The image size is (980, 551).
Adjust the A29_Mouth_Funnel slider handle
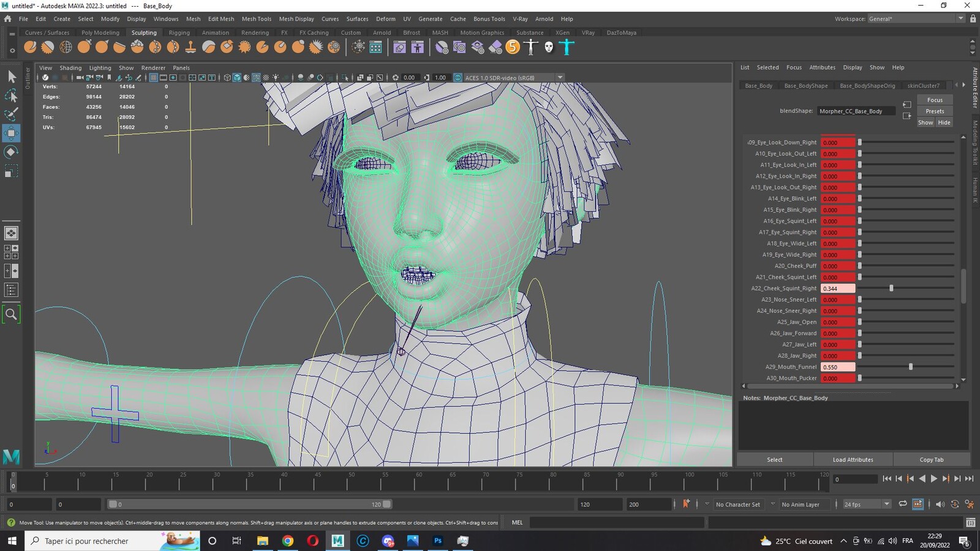[911, 367]
